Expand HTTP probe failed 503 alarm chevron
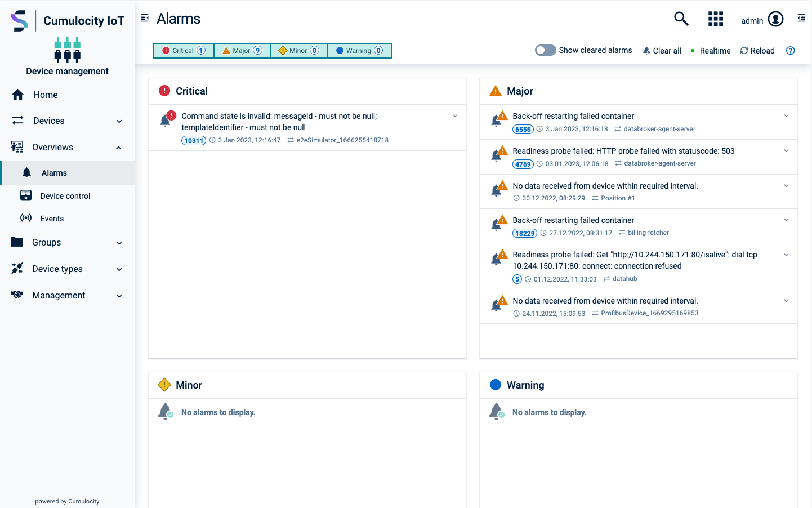Screen dimensions: 812x508 coord(786,151)
